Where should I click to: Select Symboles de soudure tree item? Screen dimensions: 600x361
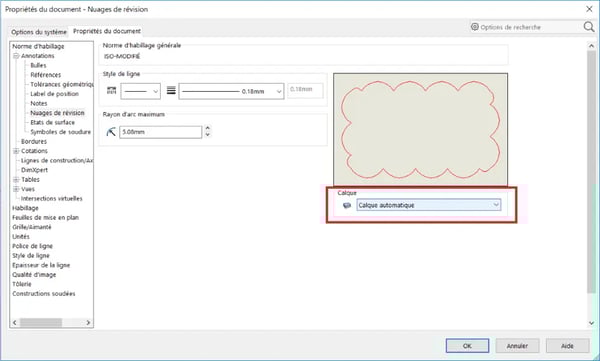click(x=60, y=132)
